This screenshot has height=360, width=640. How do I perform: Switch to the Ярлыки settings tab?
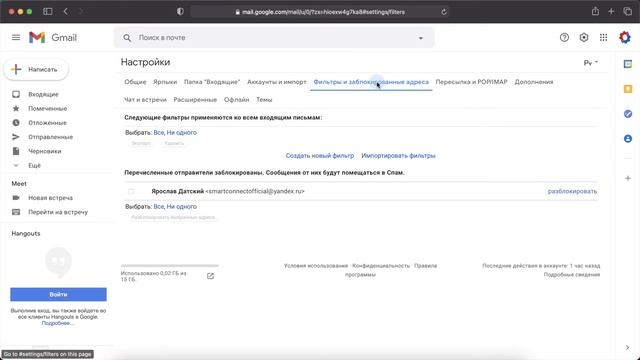pos(165,82)
